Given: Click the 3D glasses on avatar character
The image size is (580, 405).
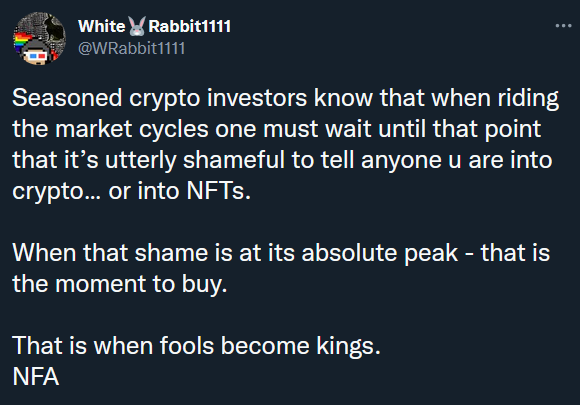Looking at the screenshot, I should click(x=35, y=56).
